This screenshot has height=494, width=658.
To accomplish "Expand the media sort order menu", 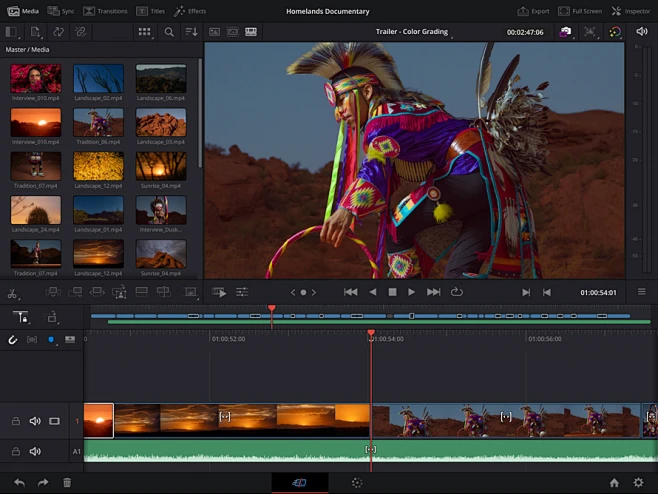I will (x=192, y=32).
